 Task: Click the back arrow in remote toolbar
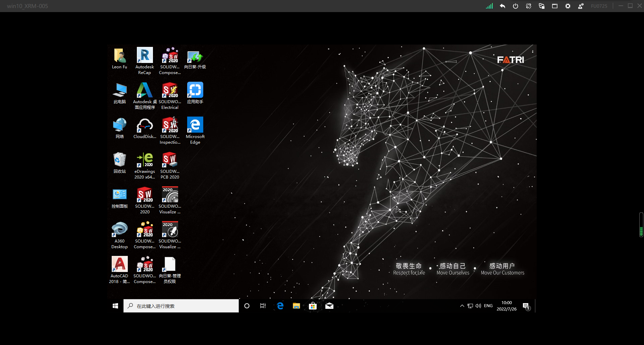[502, 6]
